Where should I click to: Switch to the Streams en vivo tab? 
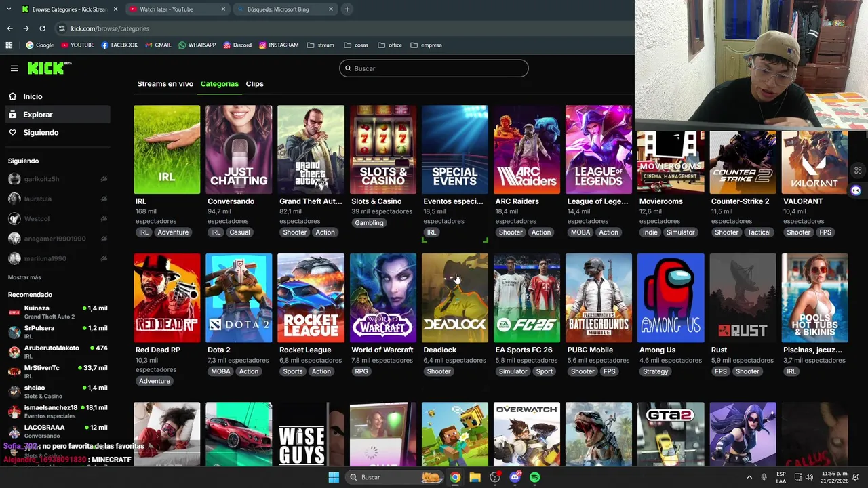tap(165, 84)
